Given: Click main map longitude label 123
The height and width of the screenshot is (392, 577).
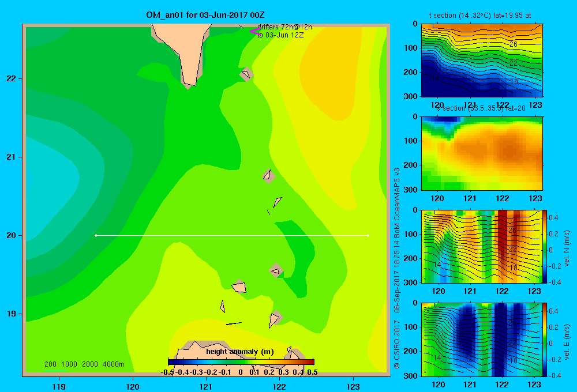Looking at the screenshot, I should coord(353,386).
